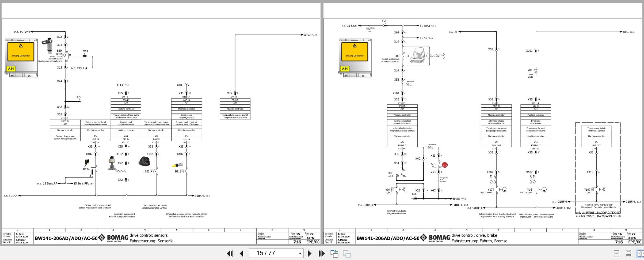Click the B03 vacuum switch image
644x260 pixels.
coord(144,161)
